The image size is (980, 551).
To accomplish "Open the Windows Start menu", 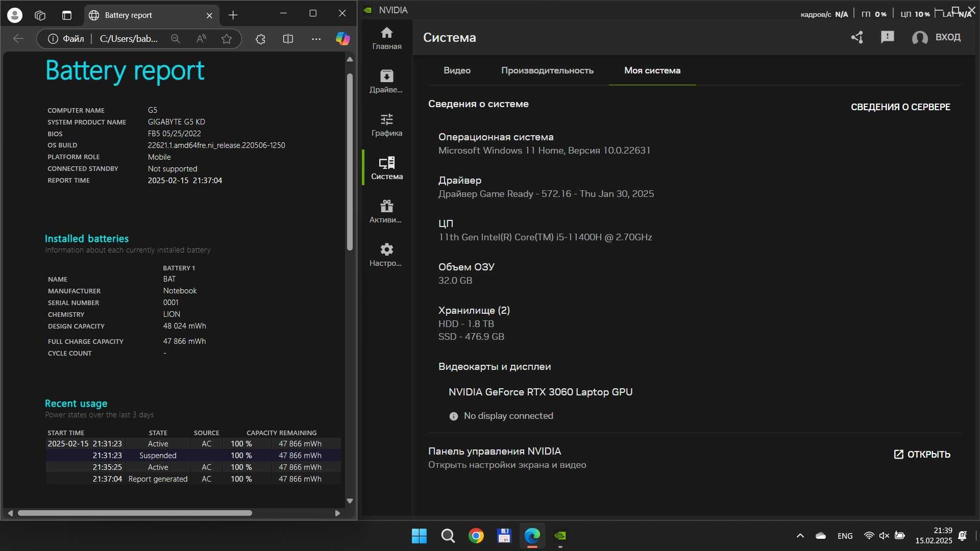I will (x=419, y=536).
